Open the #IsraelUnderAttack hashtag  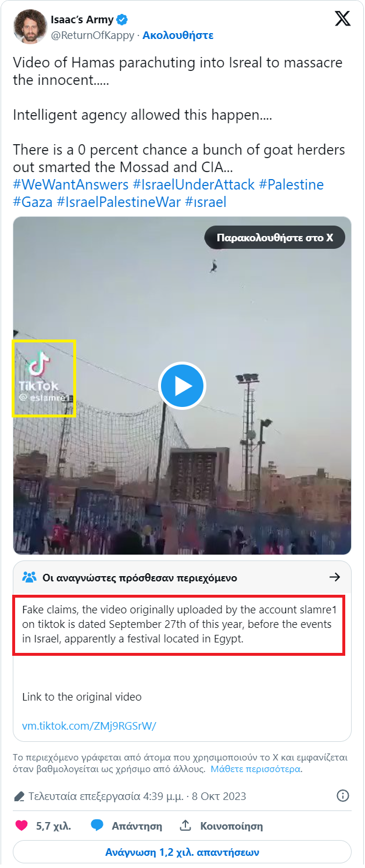pyautogui.click(x=194, y=185)
